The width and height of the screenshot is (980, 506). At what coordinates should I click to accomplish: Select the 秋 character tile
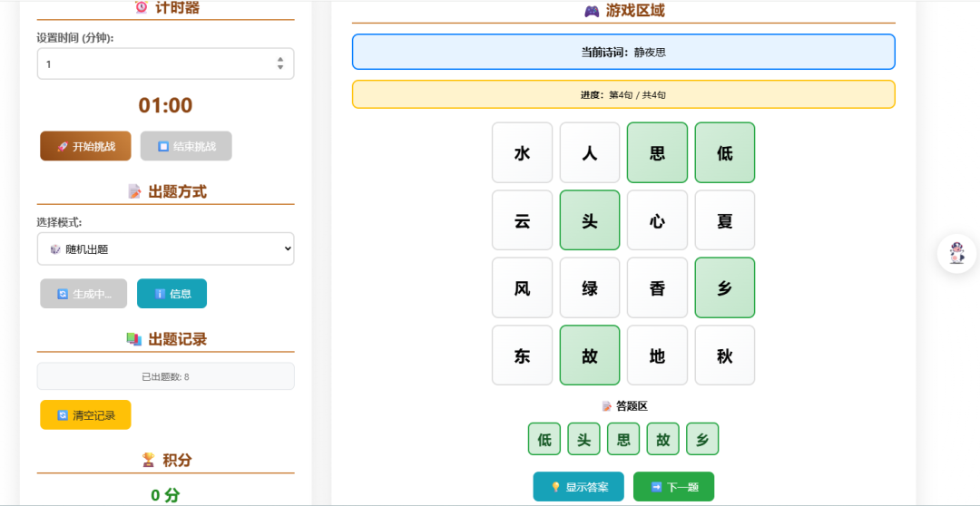click(725, 355)
